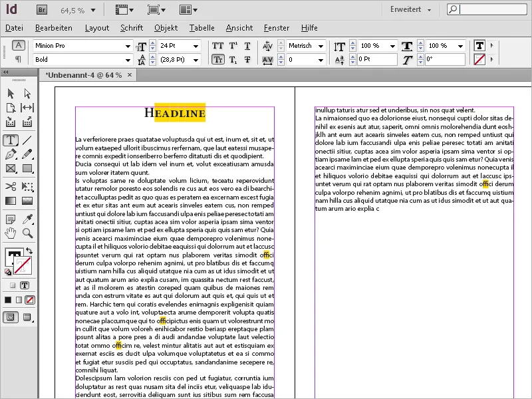Screen dimensions: 532x399
Task: Increase font size with the stepper arrow
Action: 153,43
